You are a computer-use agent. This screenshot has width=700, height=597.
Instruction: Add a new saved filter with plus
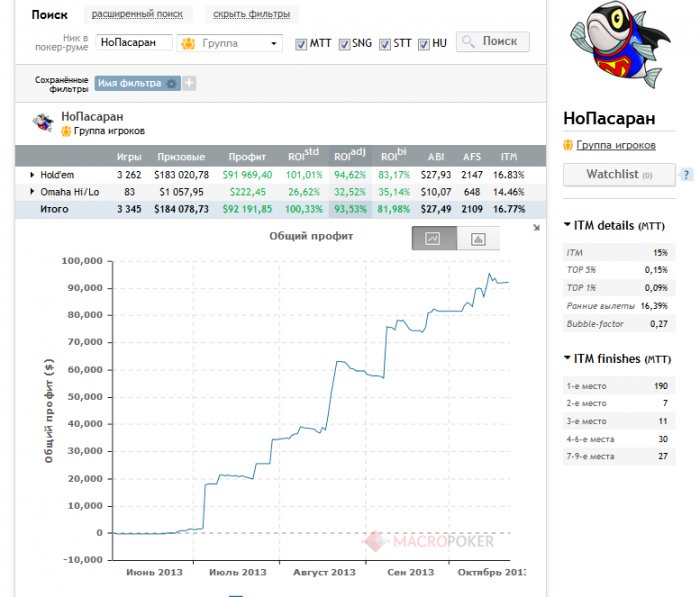[x=189, y=83]
